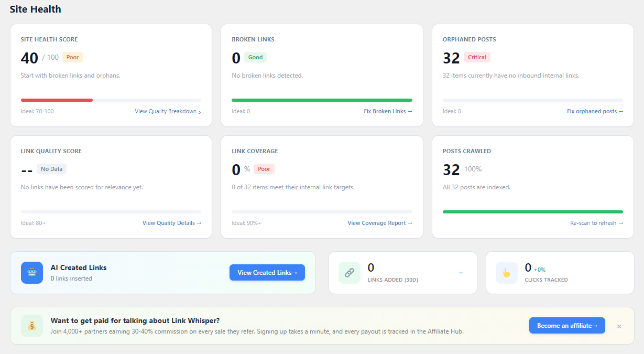644x354 pixels.
Task: Open the View Coverage Report link
Action: (x=380, y=223)
